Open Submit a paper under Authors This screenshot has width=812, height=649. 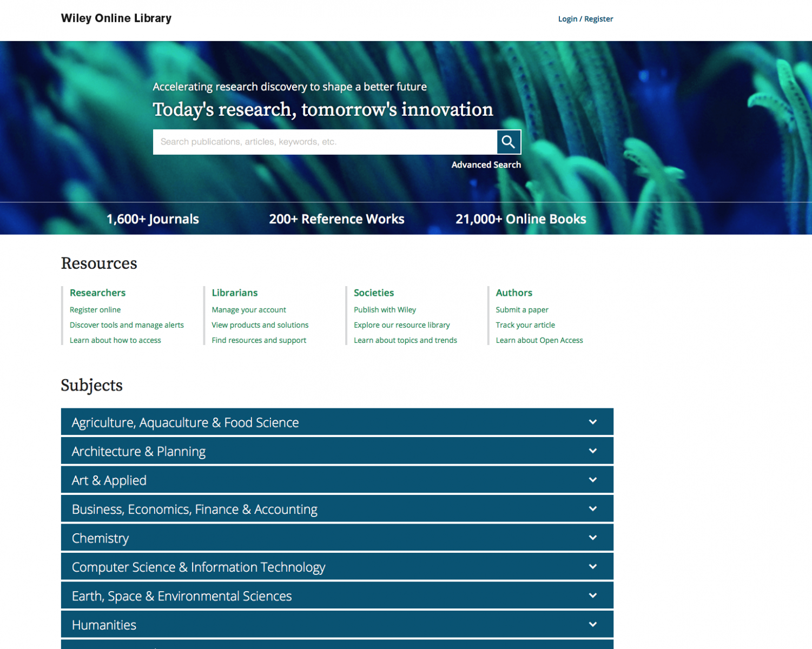522,310
